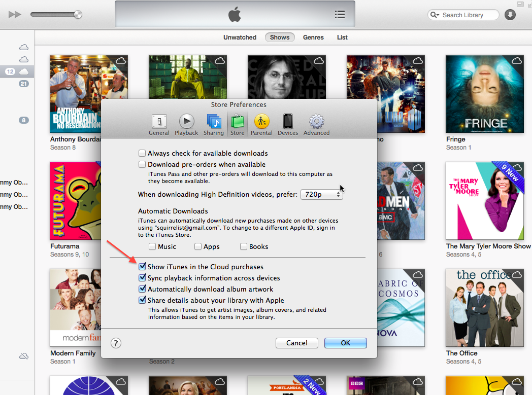The width and height of the screenshot is (532, 395).
Task: Open the Anthony Bourdain show thumbnail
Action: 88,94
